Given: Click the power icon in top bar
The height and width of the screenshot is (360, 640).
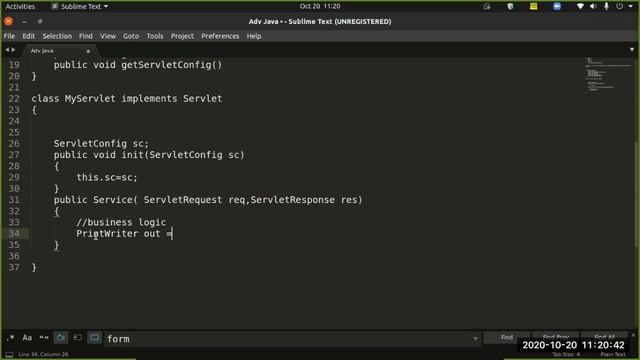Looking at the screenshot, I should [619, 6].
